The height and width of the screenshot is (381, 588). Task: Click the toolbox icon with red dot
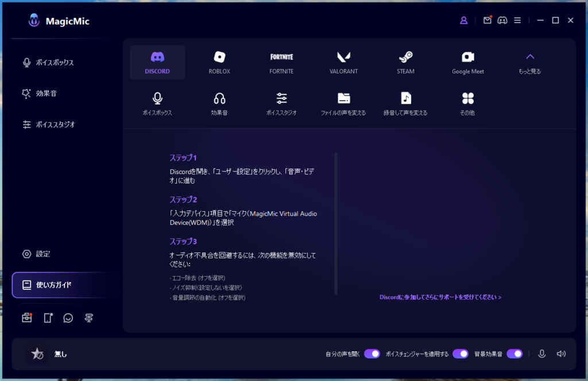(26, 318)
